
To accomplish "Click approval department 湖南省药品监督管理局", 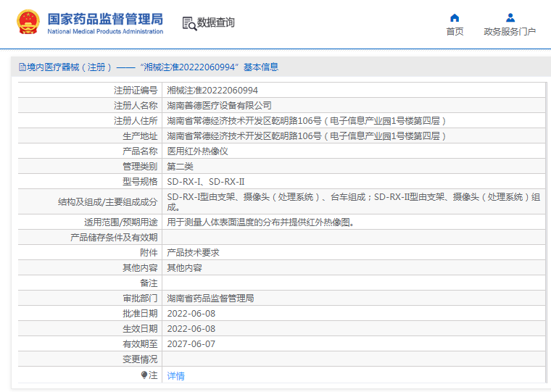I will coord(210,299).
